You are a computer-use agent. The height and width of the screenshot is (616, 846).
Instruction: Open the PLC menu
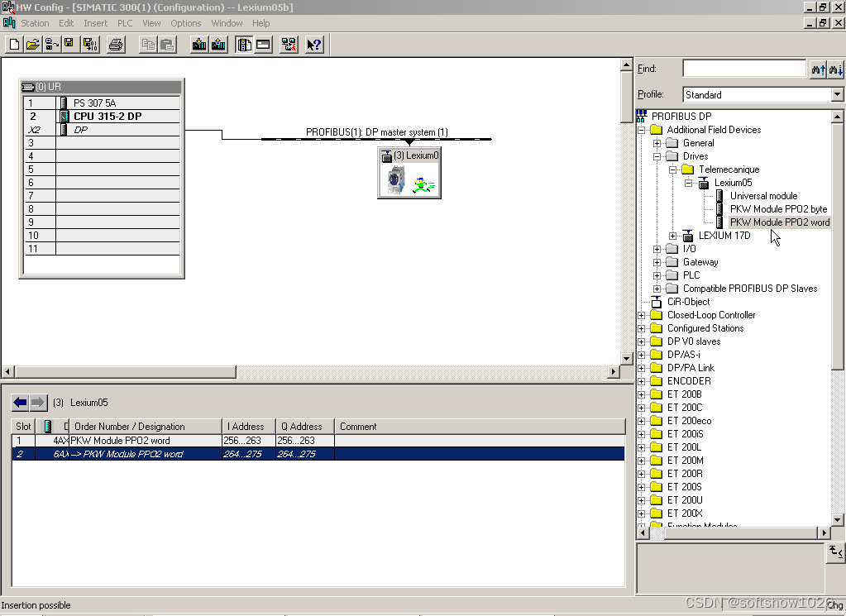point(125,23)
